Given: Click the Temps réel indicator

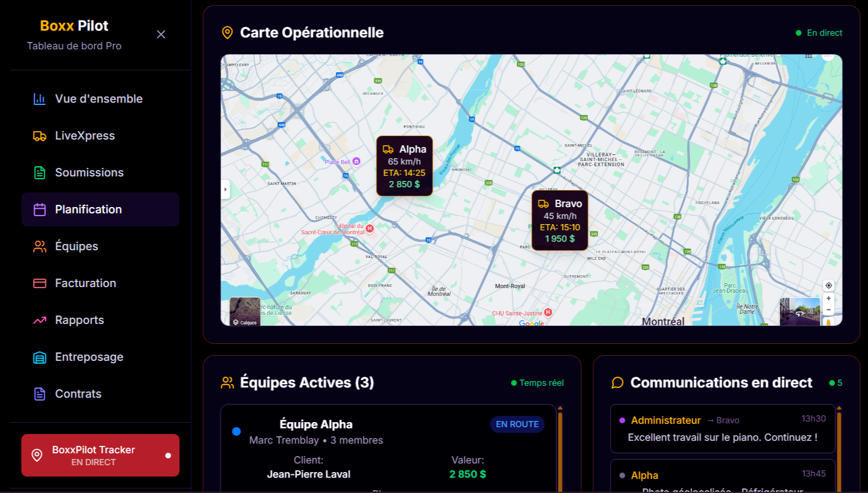Looking at the screenshot, I should point(537,383).
